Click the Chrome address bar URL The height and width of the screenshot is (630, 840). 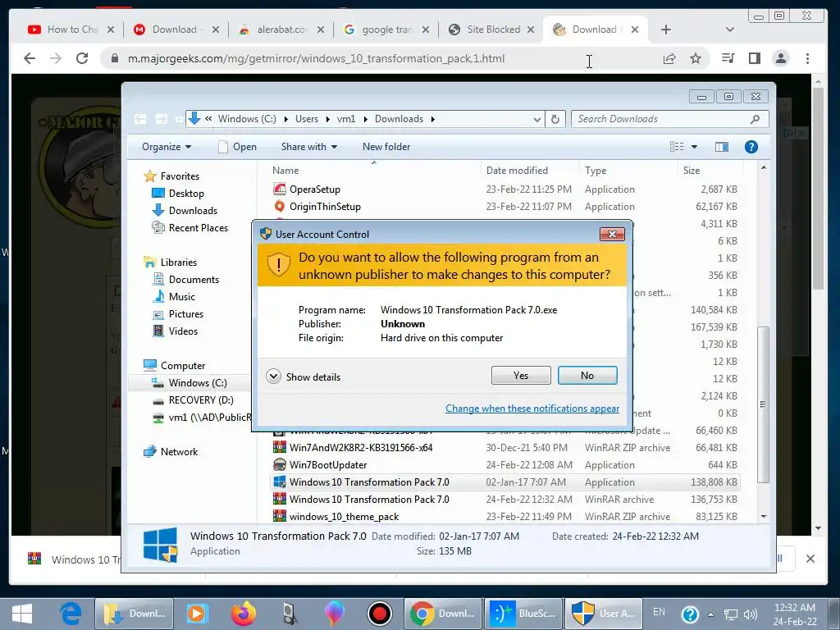tap(316, 58)
